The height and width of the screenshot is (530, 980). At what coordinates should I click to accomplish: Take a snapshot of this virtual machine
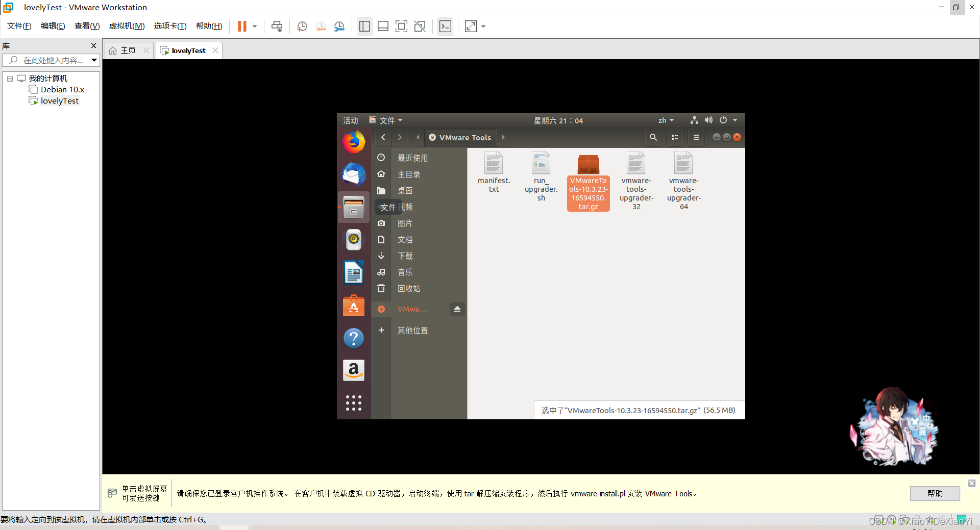click(302, 27)
